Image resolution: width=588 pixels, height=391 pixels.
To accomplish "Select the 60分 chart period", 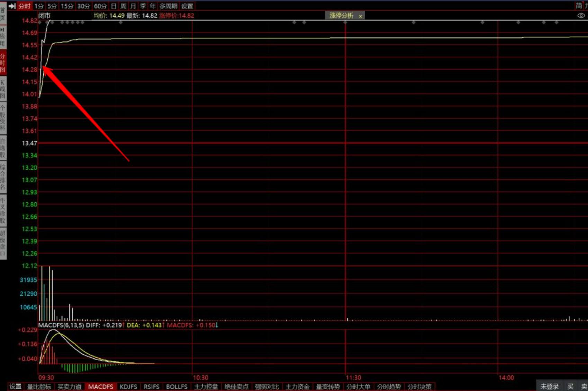I will [100, 6].
